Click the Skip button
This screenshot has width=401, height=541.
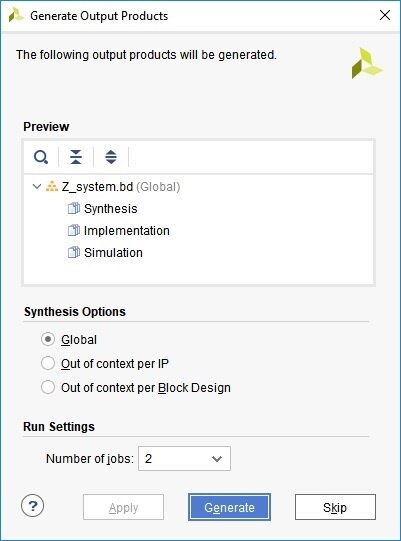click(x=335, y=507)
